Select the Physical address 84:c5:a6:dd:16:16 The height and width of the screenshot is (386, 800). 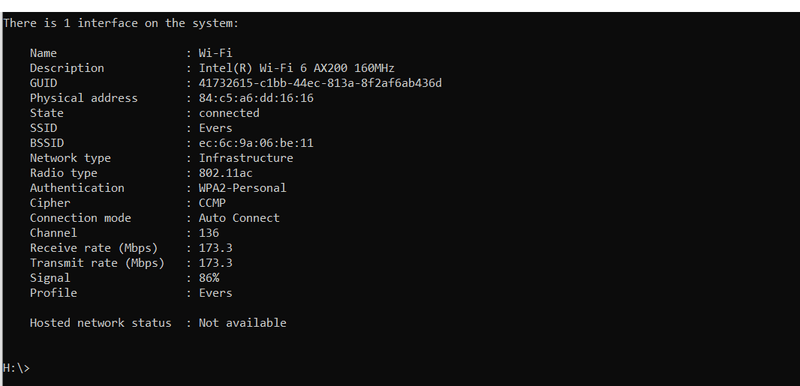256,98
